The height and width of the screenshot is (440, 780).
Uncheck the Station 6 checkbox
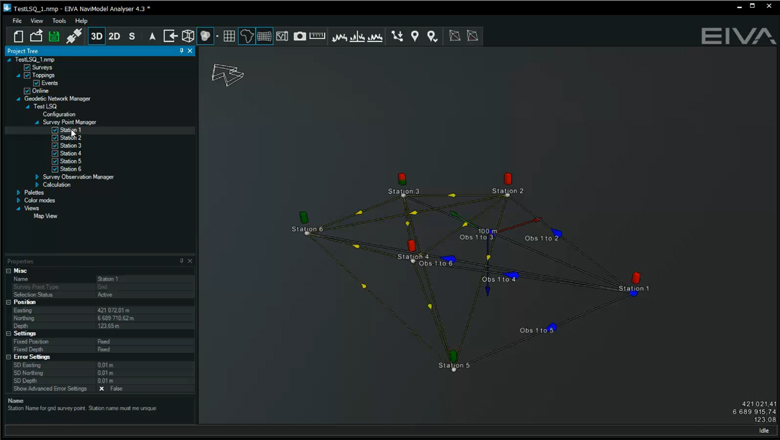55,169
